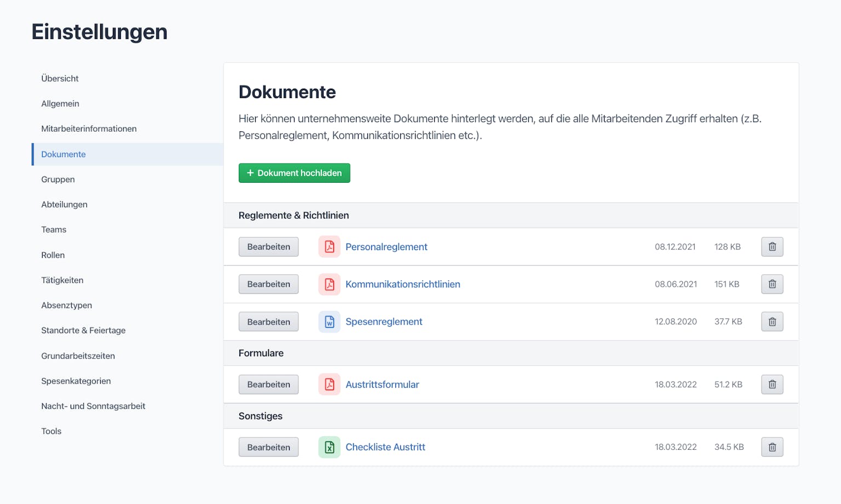The image size is (841, 504).
Task: Open the Kommunikationsrichtlinien link
Action: (x=402, y=284)
